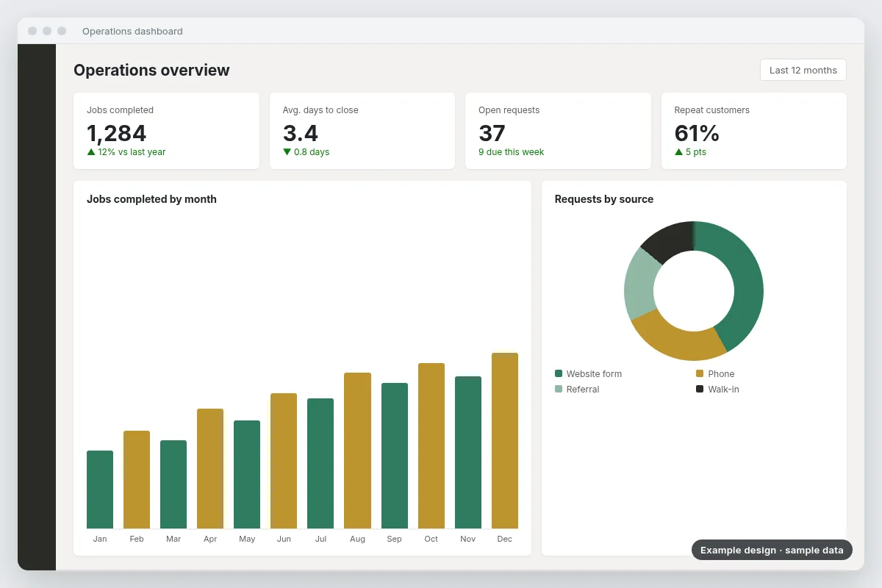Click the Dec axis label
Image resolution: width=882 pixels, height=588 pixels.
click(505, 539)
